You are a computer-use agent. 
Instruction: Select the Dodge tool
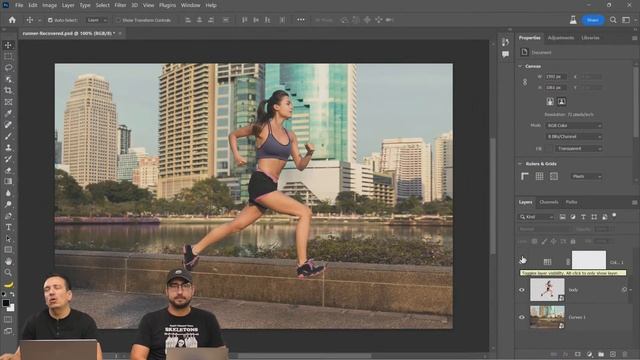[x=8, y=204]
